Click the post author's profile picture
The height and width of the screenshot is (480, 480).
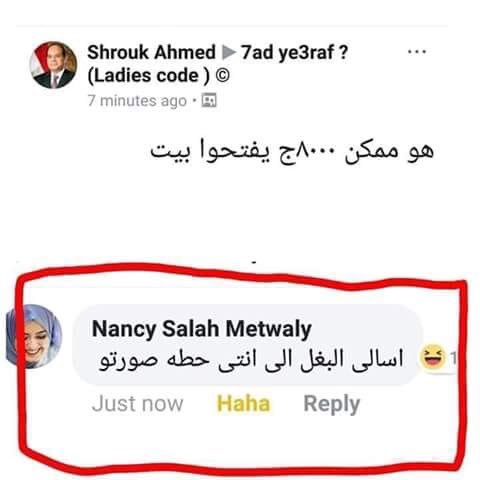(x=53, y=65)
